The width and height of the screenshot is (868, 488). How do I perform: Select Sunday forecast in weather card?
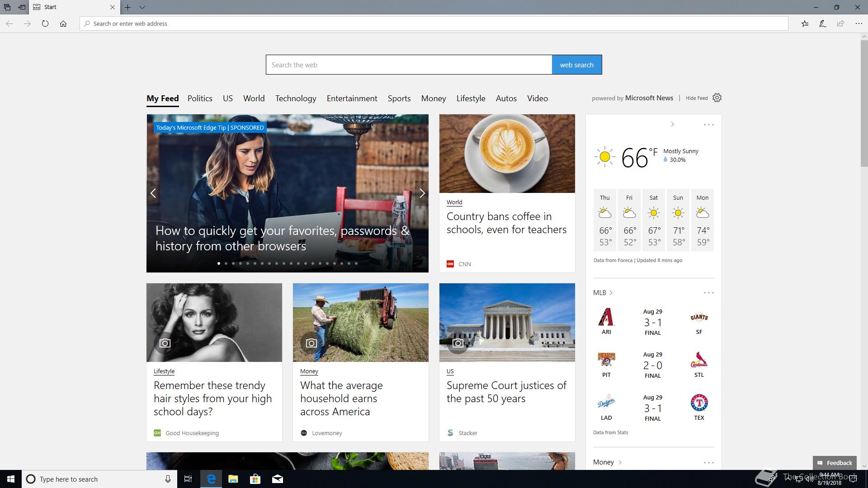(x=678, y=220)
